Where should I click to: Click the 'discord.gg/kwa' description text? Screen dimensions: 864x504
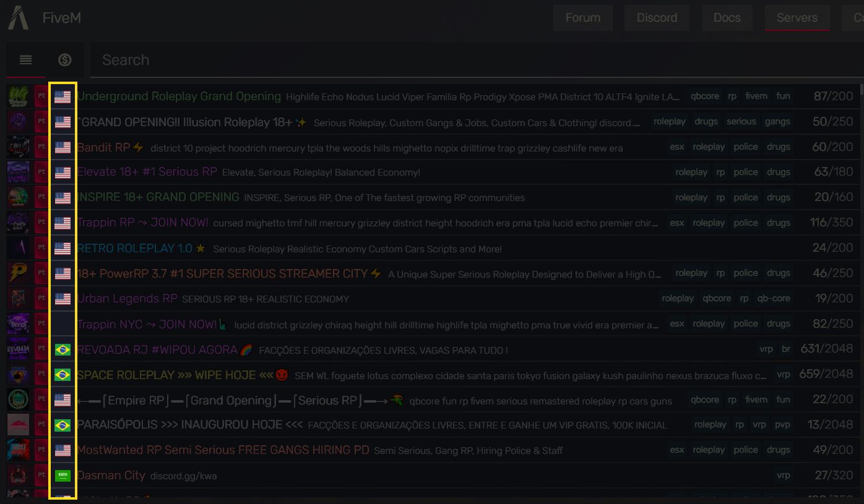(183, 476)
